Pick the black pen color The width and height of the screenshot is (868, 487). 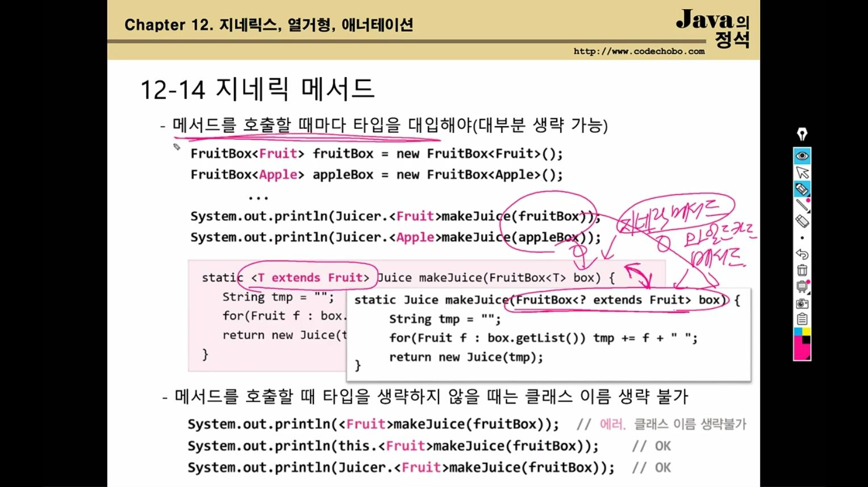807,339
